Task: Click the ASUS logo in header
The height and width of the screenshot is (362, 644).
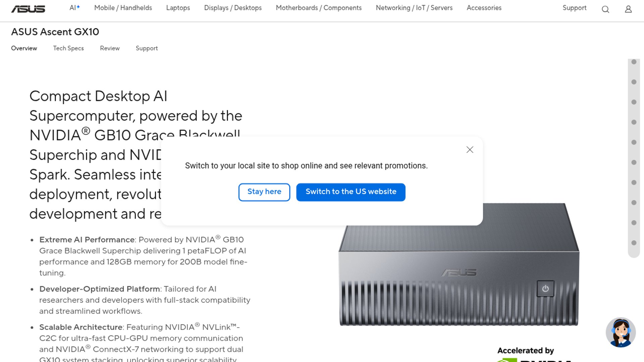Action: tap(28, 9)
